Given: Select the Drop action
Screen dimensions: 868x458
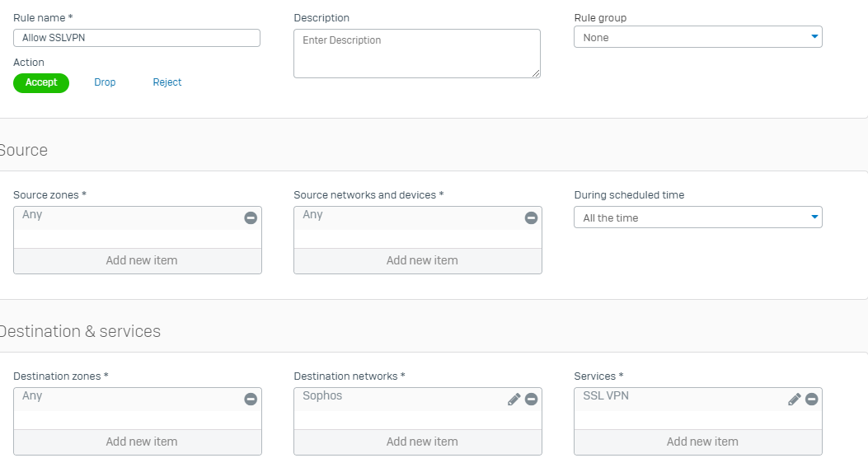Looking at the screenshot, I should 105,82.
